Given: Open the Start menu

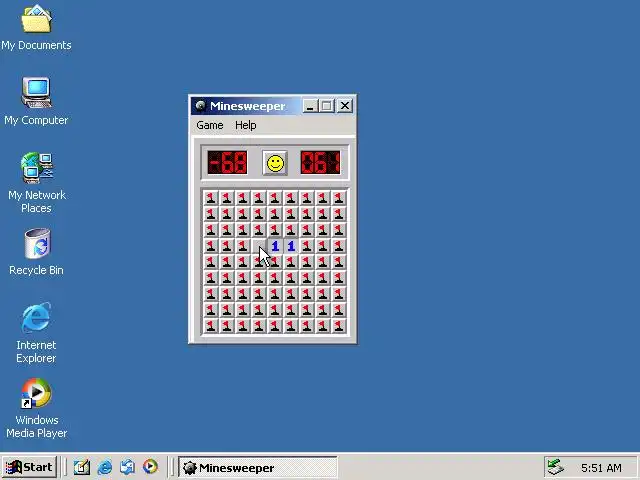Looking at the screenshot, I should click(29, 467).
